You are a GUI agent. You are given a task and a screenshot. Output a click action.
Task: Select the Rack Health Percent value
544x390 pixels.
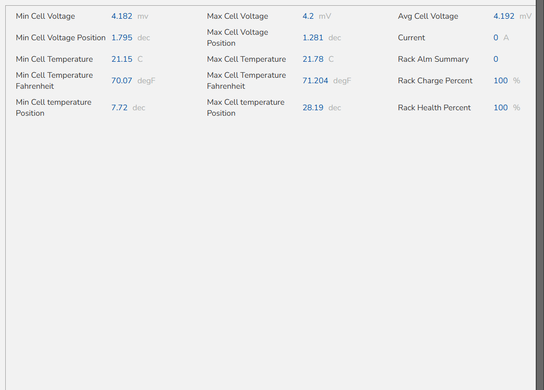(501, 108)
